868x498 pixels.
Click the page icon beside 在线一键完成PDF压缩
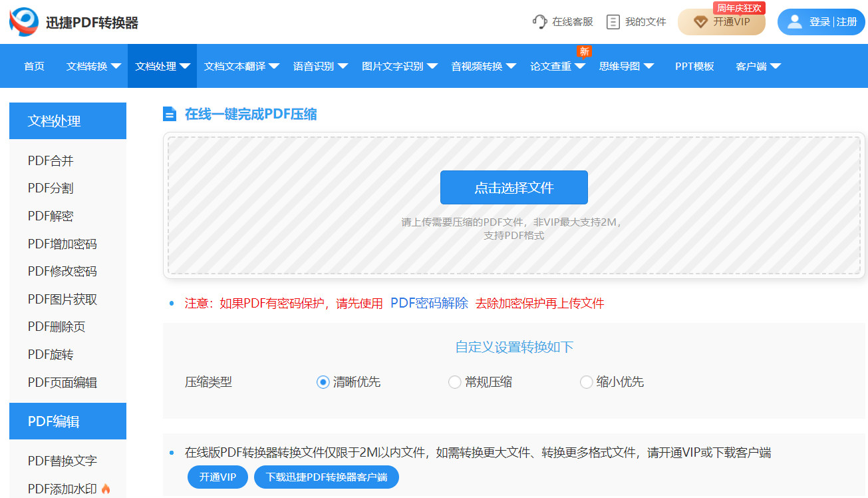pyautogui.click(x=170, y=114)
